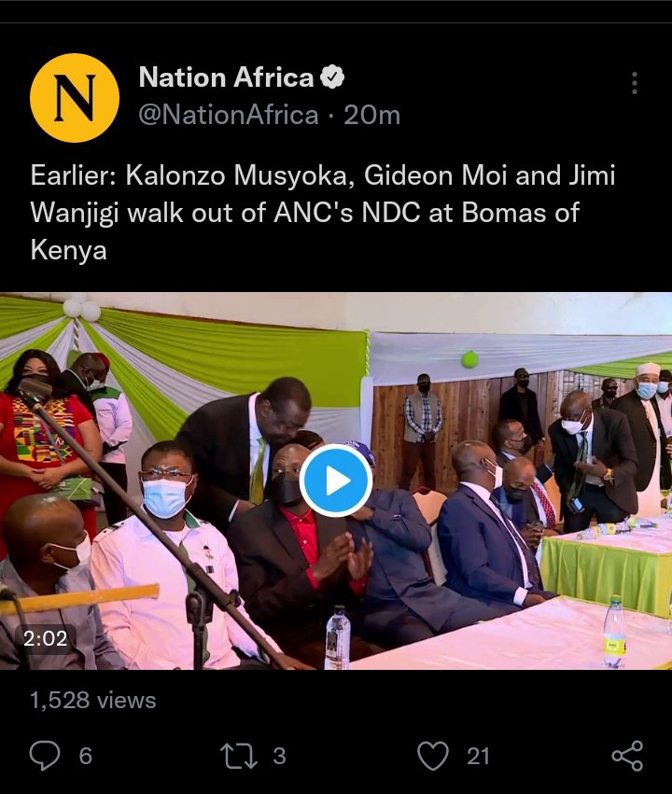Click the reply speech bubble icon
The height and width of the screenshot is (794, 672).
45,755
